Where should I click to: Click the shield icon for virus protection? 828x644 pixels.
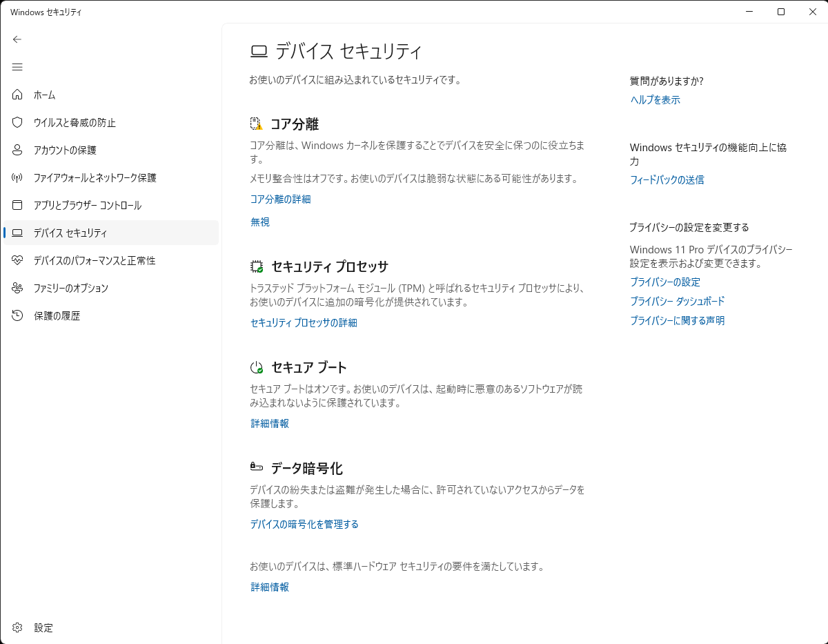17,122
